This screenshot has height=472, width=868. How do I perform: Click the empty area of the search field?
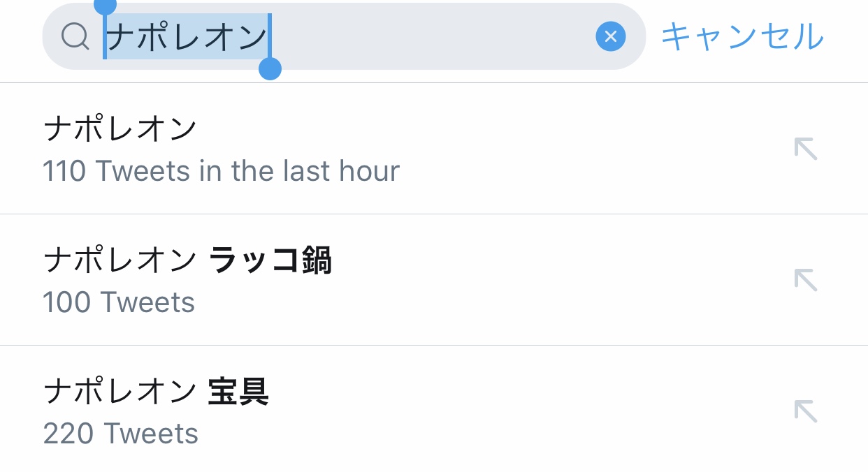[433, 36]
